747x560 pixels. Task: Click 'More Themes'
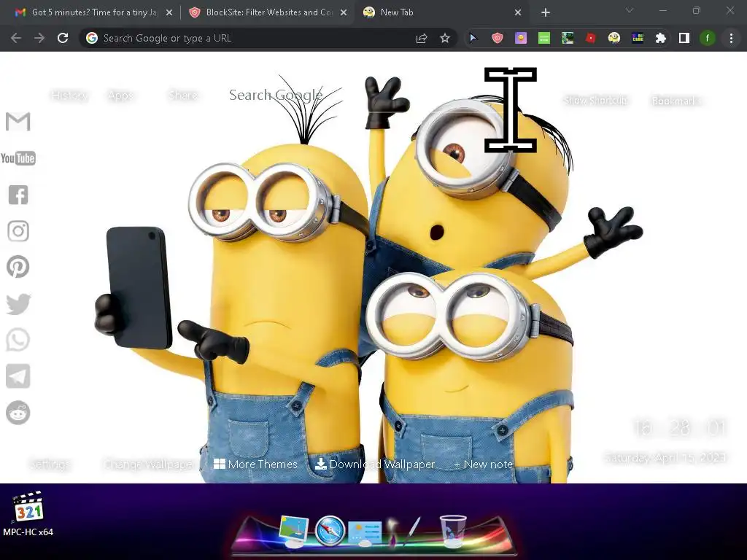(x=255, y=464)
